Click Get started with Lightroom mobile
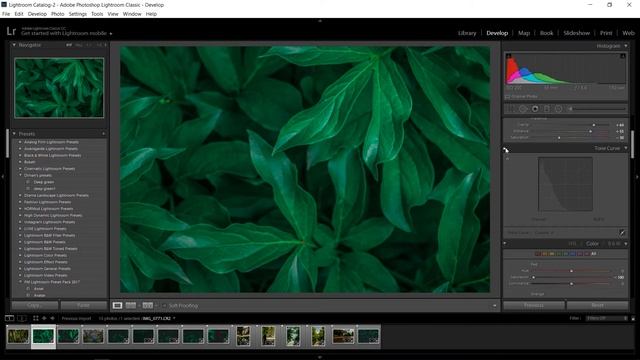The image size is (640, 360). [x=64, y=33]
